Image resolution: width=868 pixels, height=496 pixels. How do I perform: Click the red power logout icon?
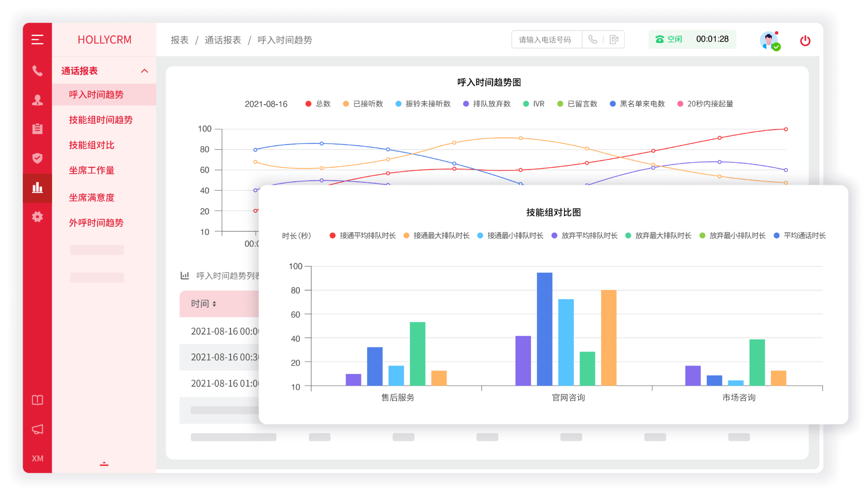tap(805, 41)
